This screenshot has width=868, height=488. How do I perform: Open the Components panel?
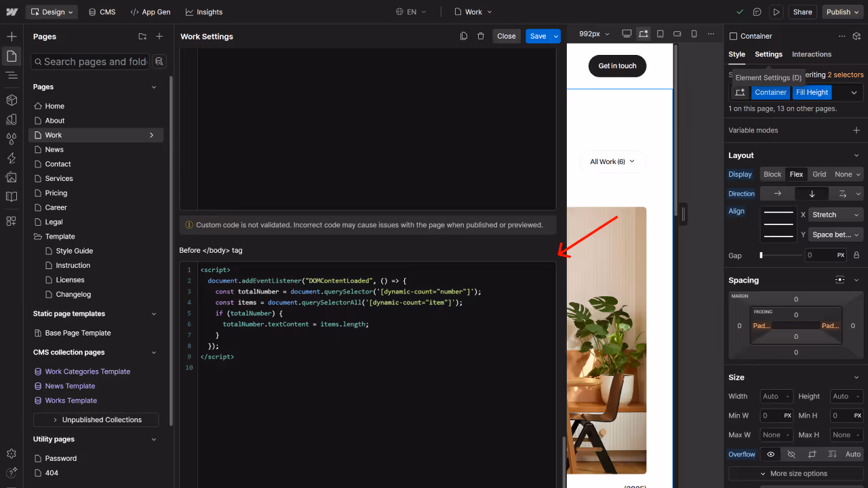[x=11, y=100]
